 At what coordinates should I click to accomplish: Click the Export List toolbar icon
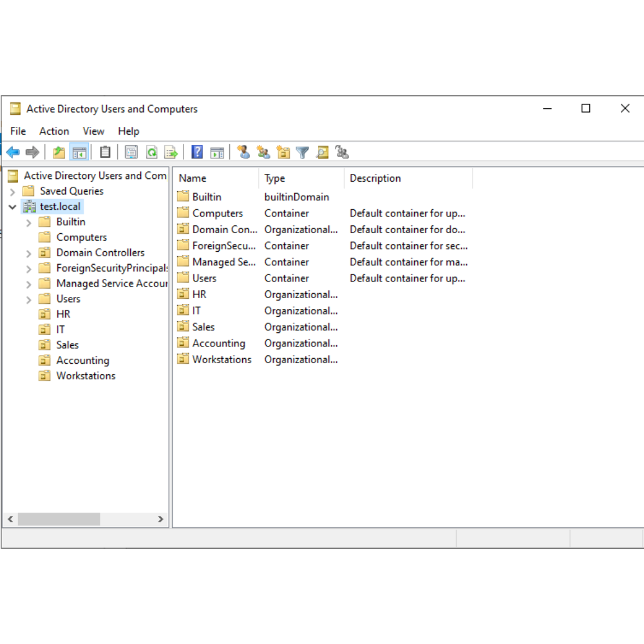[171, 153]
